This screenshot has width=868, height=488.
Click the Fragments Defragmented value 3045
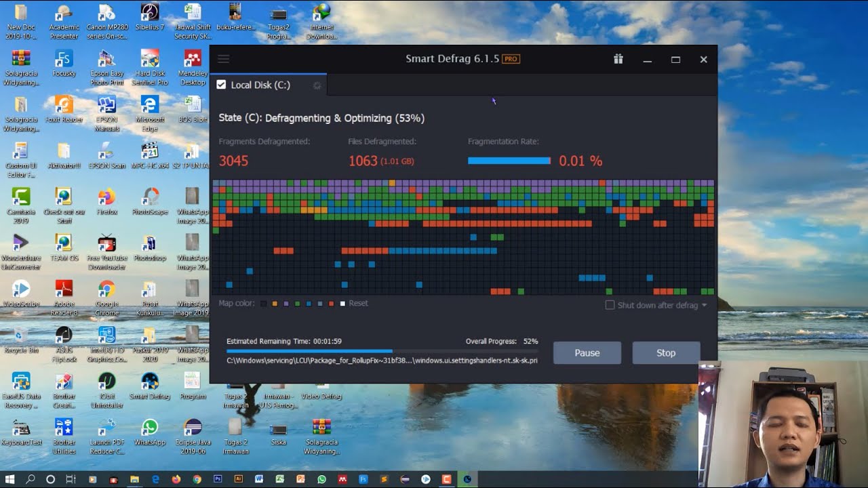tap(233, 161)
